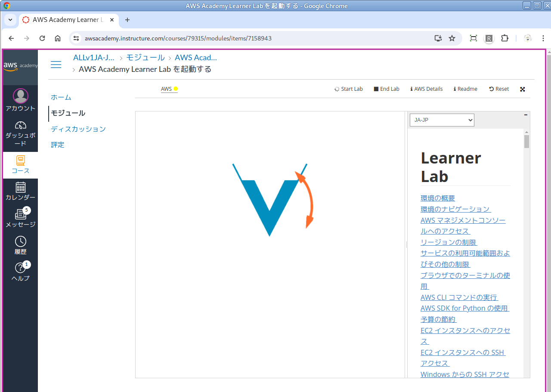This screenshot has height=392, width=551.
Task: Click ALLv1JA-J... breadcrumb link
Action: pos(94,58)
